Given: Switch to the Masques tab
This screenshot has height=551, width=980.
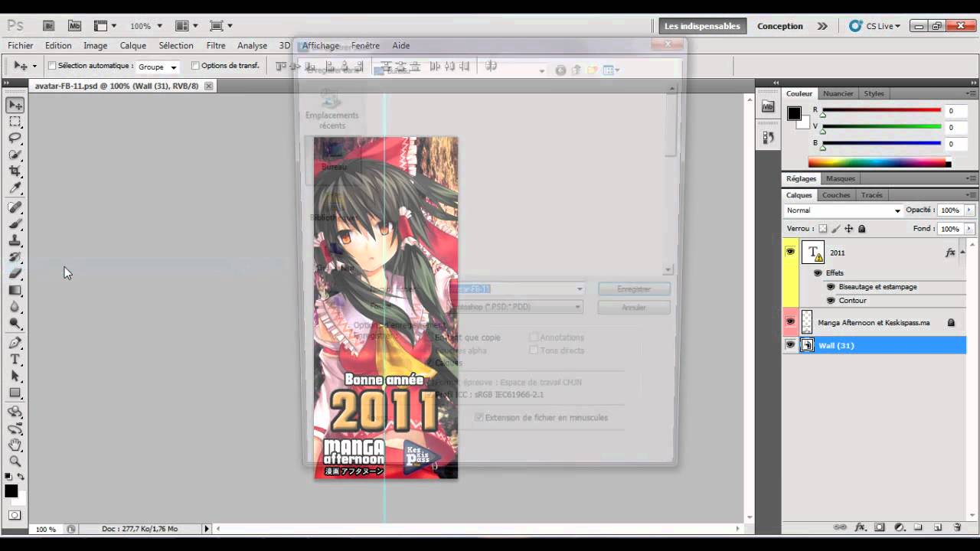Looking at the screenshot, I should 841,178.
